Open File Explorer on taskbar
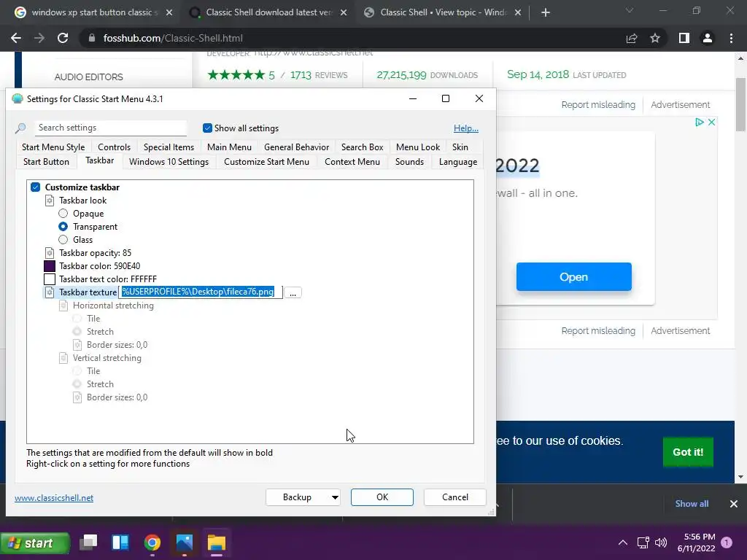This screenshot has height=560, width=747. tap(216, 542)
